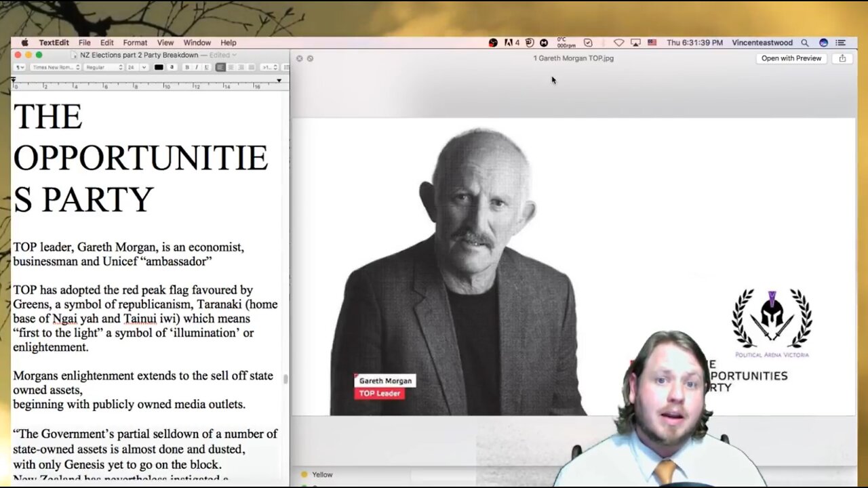This screenshot has width=868, height=488.
Task: Open the text background color button
Action: [172, 67]
